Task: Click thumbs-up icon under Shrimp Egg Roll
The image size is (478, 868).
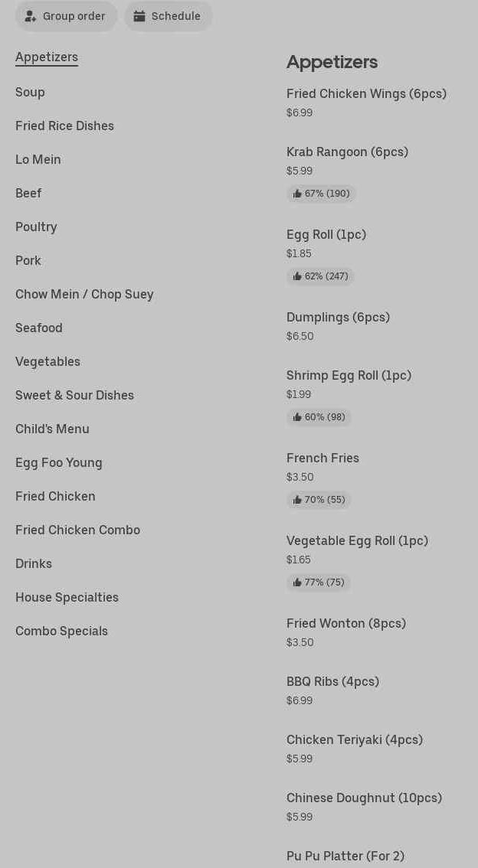Action: tap(297, 417)
